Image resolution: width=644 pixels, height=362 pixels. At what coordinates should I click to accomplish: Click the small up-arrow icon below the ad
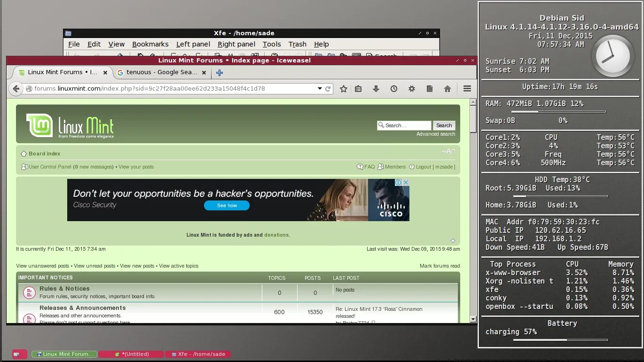pos(453,240)
